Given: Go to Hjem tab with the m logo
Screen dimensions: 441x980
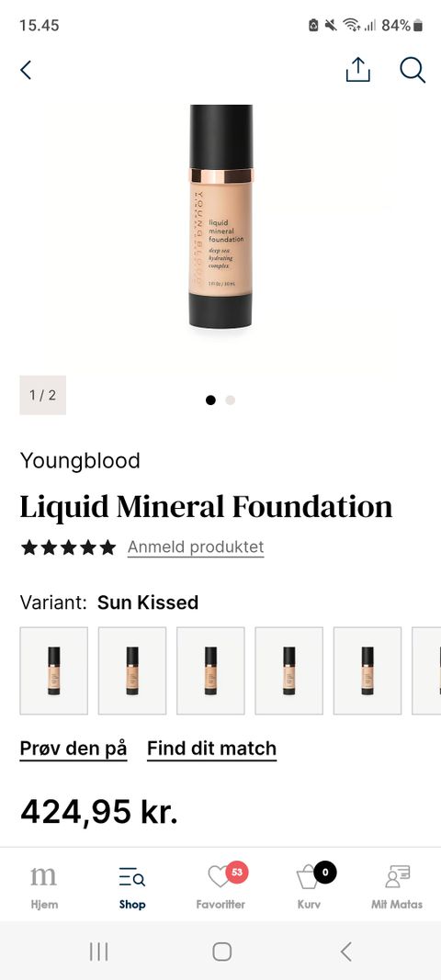Looking at the screenshot, I should (x=44, y=886).
